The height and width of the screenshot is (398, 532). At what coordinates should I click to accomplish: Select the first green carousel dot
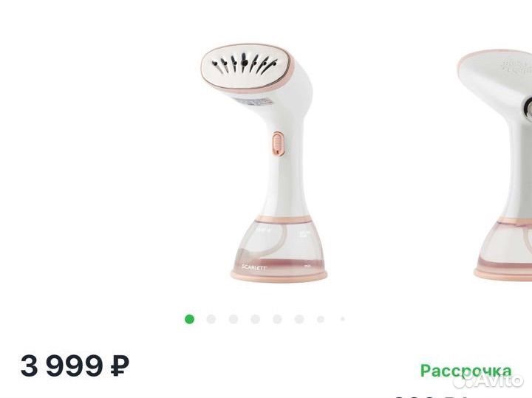click(x=189, y=319)
